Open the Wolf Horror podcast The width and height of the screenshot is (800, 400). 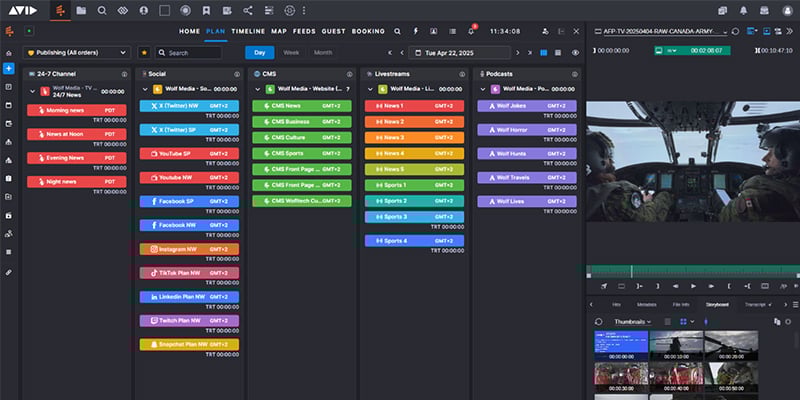527,130
